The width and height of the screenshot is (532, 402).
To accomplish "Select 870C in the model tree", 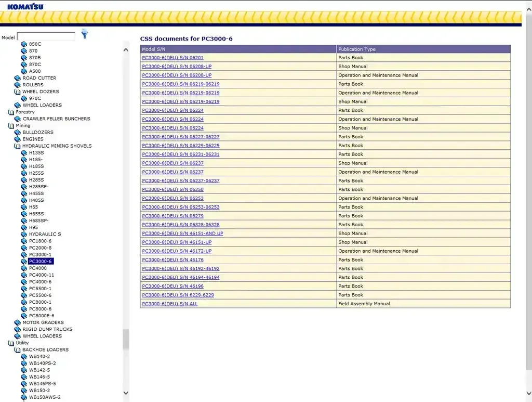I will point(35,64).
